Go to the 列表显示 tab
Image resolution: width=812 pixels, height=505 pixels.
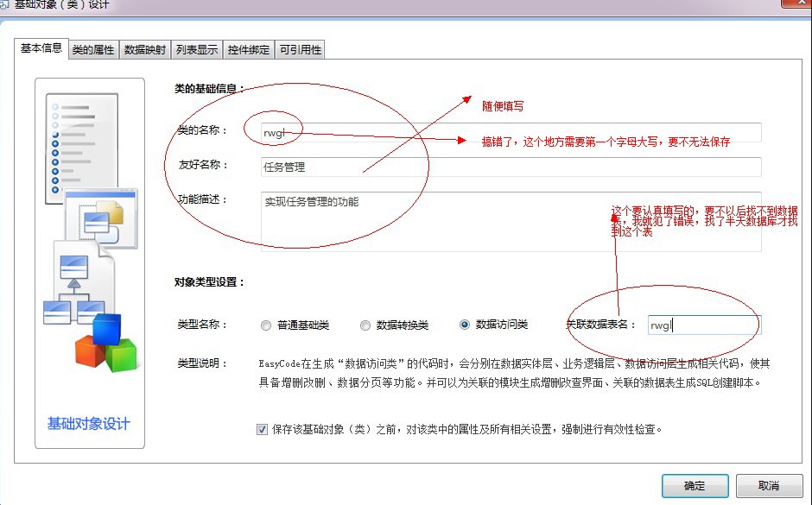[197, 50]
